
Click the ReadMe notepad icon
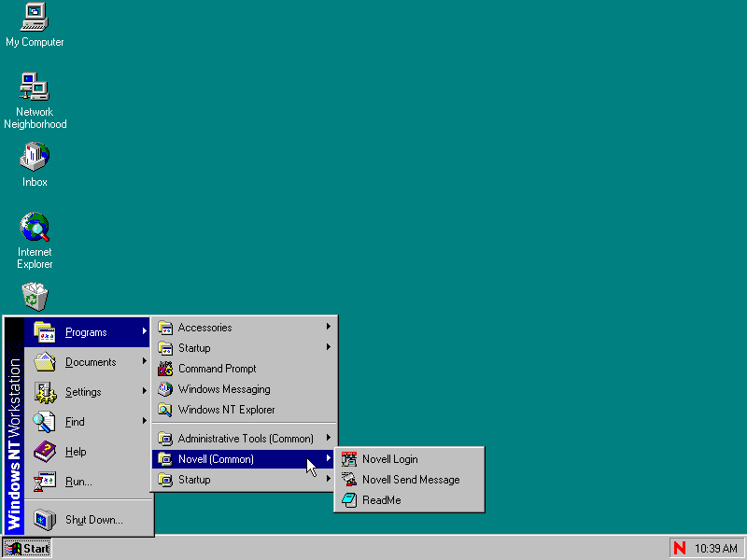click(349, 500)
